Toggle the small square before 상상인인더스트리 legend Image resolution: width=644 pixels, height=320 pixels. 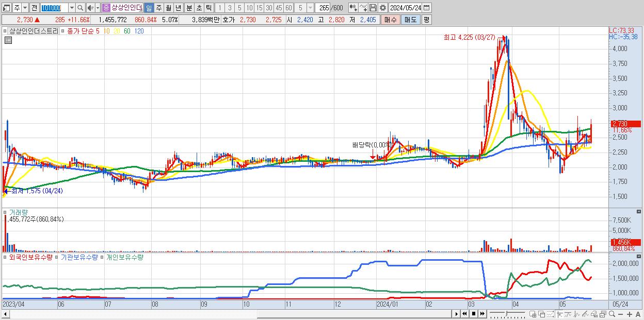6,31
